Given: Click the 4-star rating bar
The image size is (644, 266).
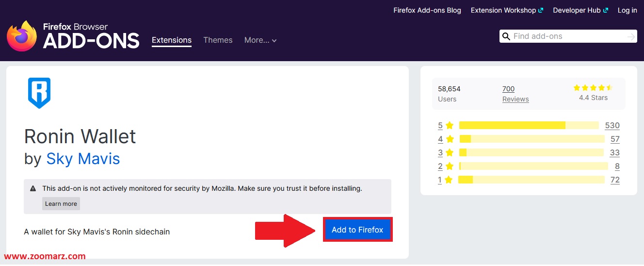Looking at the screenshot, I should click(532, 139).
